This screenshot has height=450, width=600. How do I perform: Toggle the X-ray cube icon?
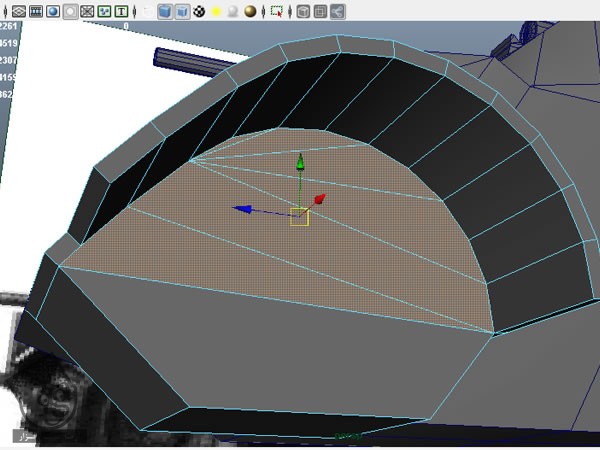[x=302, y=11]
